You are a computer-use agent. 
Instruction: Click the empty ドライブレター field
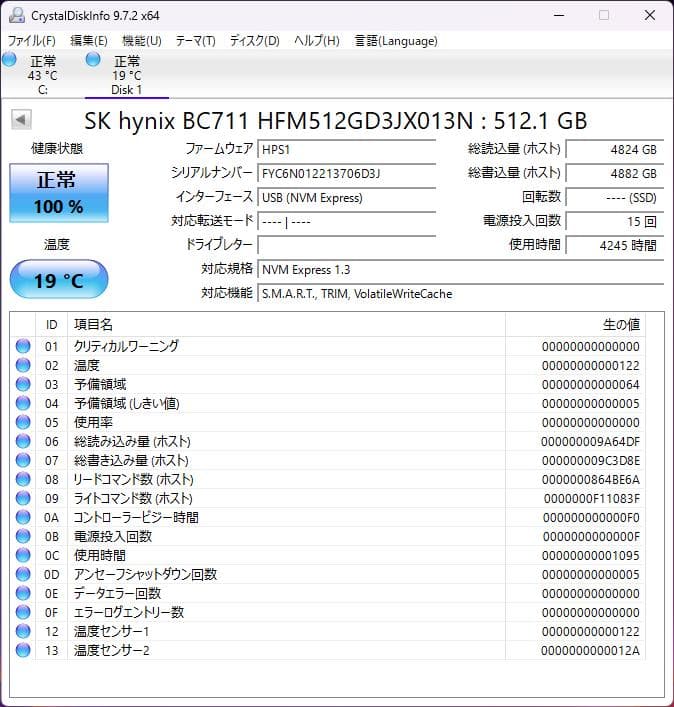(x=347, y=245)
